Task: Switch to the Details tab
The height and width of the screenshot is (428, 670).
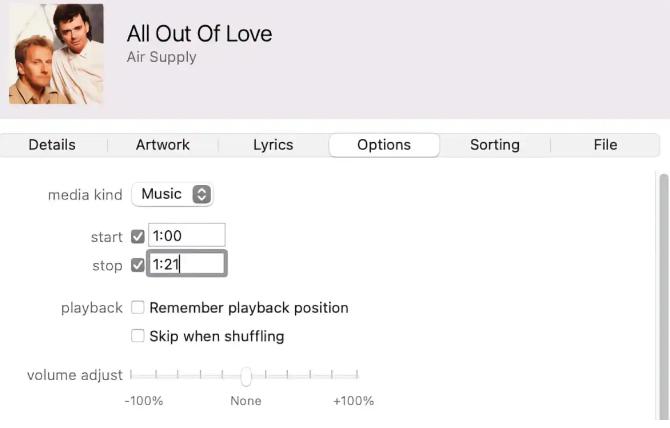Action: point(52,145)
